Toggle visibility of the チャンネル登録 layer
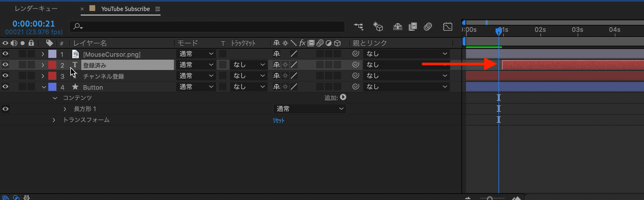The image size is (644, 200). pyautogui.click(x=5, y=76)
